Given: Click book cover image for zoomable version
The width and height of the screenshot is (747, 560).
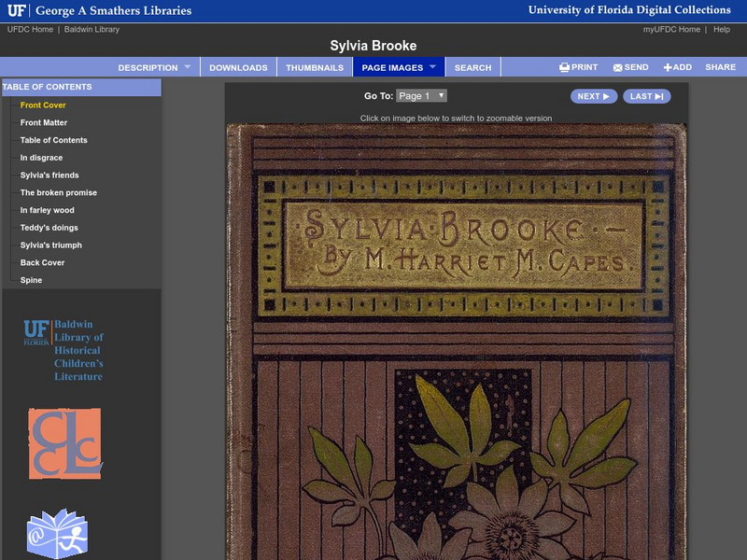Looking at the screenshot, I should pos(456,342).
